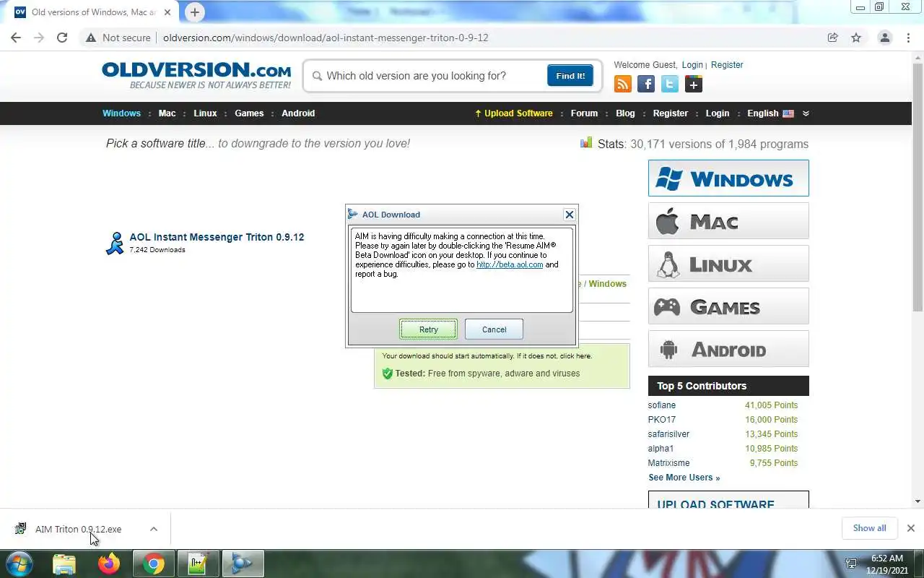Viewport: 924px width, 578px height.
Task: Select the Games platform banner
Action: 728,306
